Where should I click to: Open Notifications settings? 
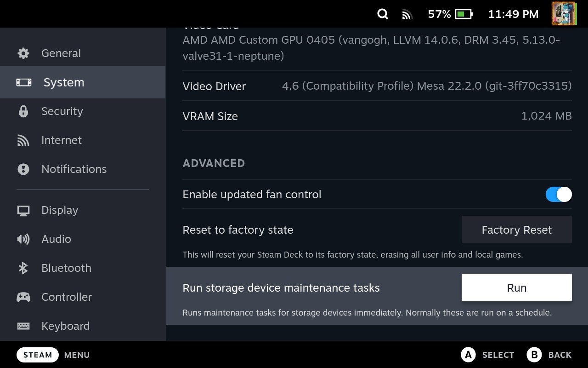tap(83, 169)
